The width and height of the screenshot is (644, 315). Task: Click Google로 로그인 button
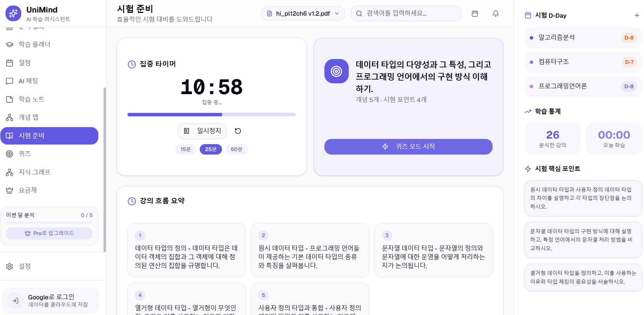(x=51, y=300)
